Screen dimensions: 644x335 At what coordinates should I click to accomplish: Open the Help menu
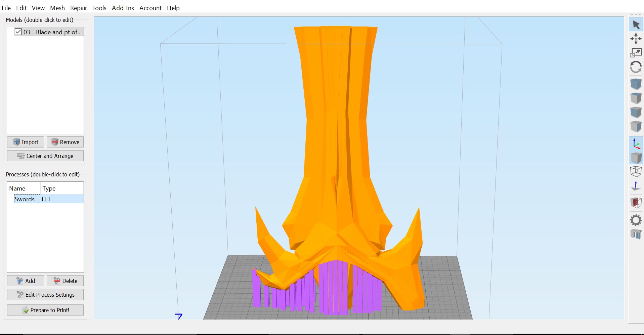[173, 8]
